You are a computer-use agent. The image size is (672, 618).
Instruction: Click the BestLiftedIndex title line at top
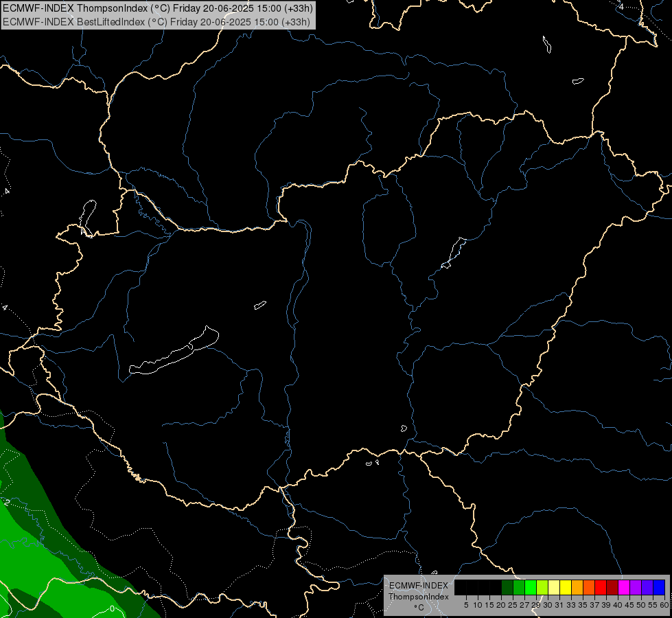[x=157, y=22]
